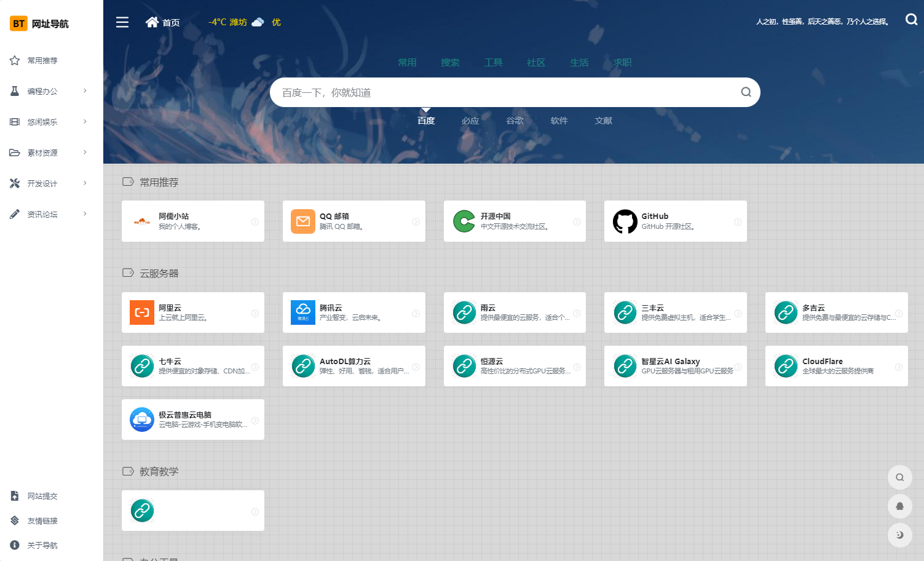Screen dimensions: 924x561
Task: Open the 三丰云 site card
Action: click(x=676, y=312)
